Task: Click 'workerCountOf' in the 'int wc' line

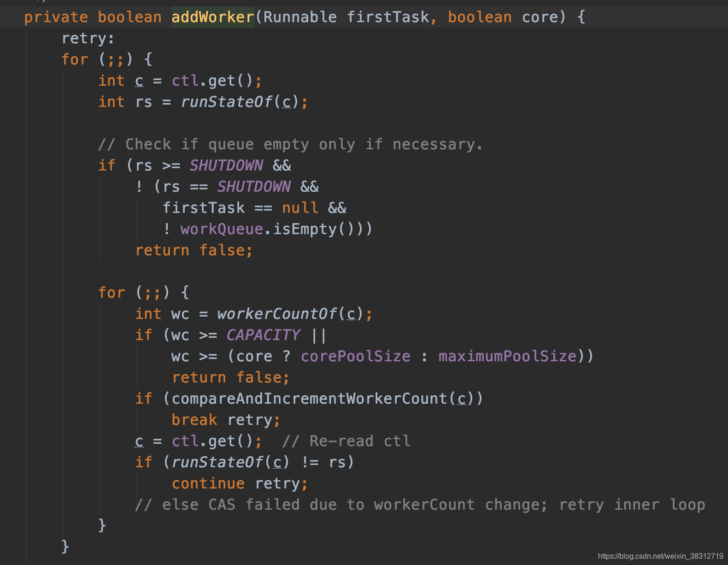Action: point(277,314)
